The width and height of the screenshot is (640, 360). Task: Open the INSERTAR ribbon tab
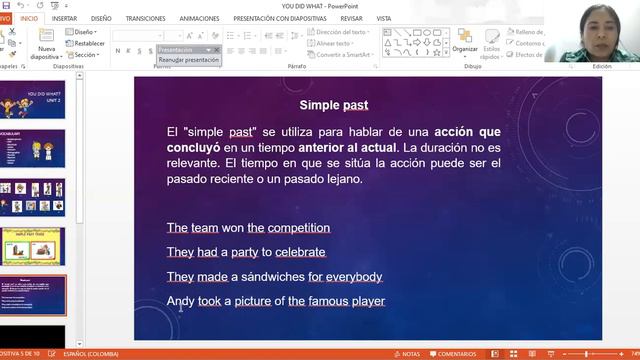[x=64, y=18]
